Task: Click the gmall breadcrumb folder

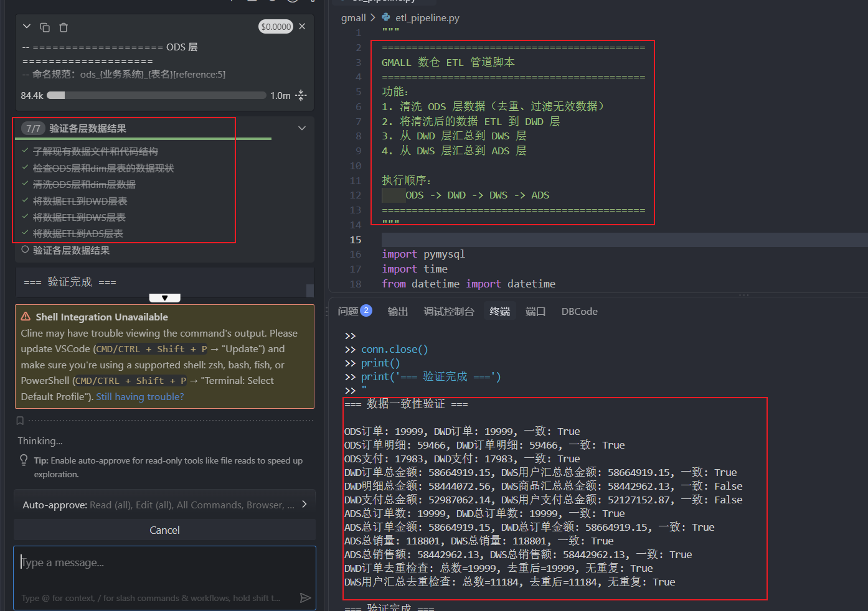Action: pos(354,18)
